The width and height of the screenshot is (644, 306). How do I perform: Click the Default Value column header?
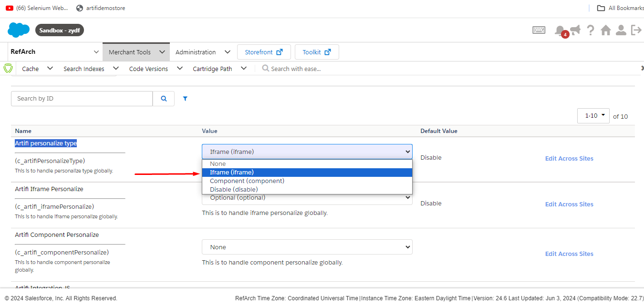click(x=438, y=131)
